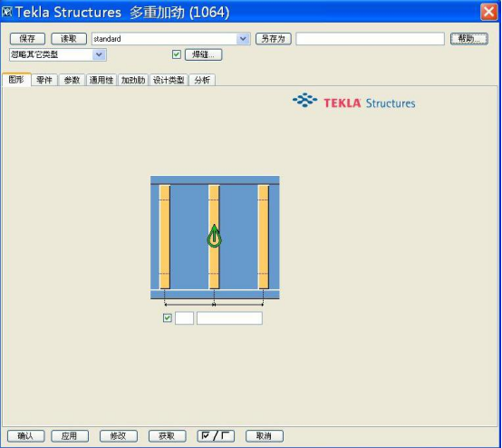Viewport: 502px width, 448px height.
Task: Click the 保存 (save) button
Action: 27,39
